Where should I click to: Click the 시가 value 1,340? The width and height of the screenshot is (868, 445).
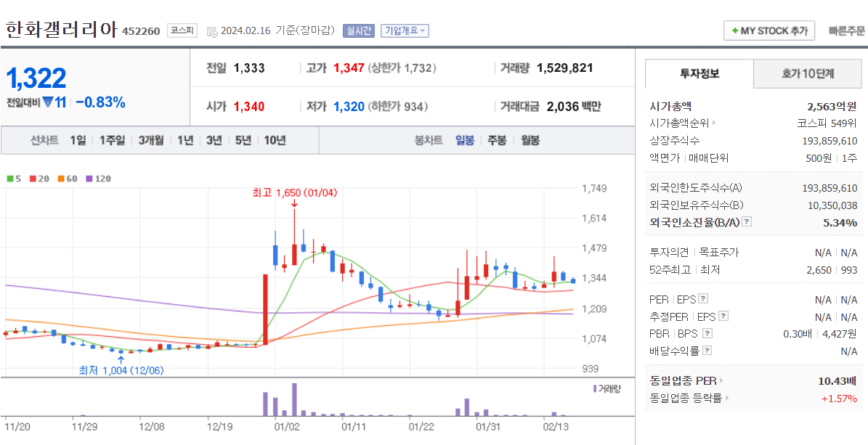tap(249, 106)
